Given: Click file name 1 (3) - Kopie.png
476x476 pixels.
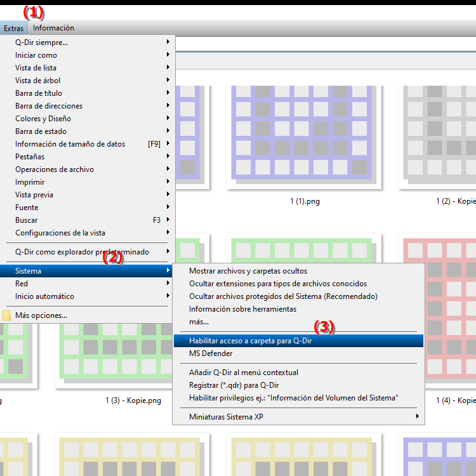Looking at the screenshot, I should (x=133, y=400).
